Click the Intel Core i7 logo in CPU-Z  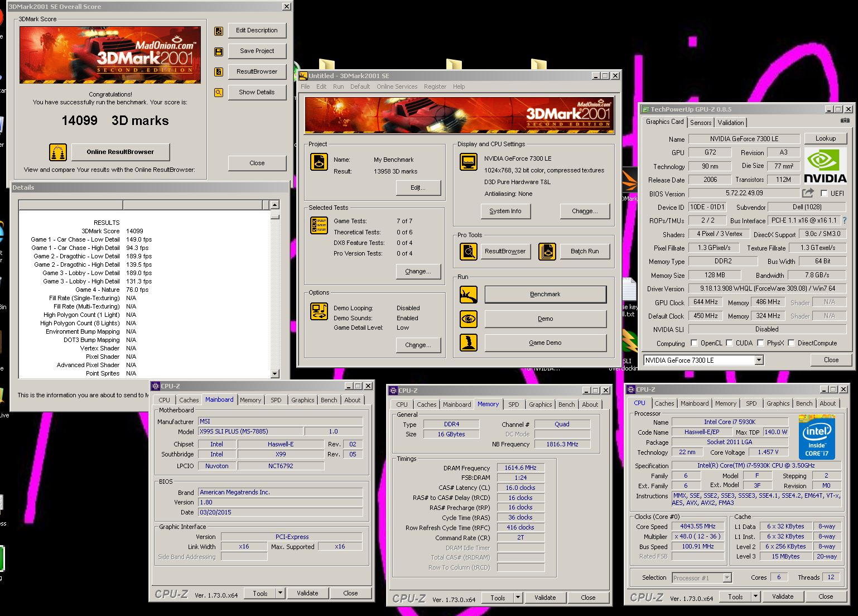tap(817, 437)
